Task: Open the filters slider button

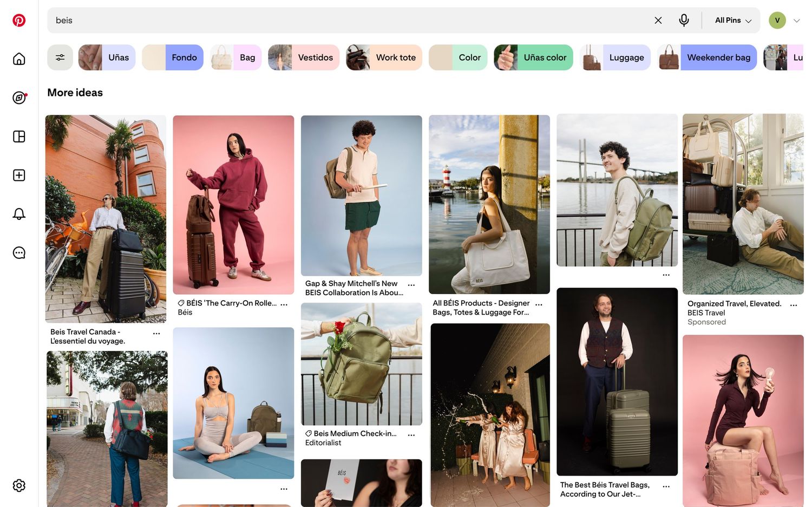Action: pyautogui.click(x=60, y=57)
